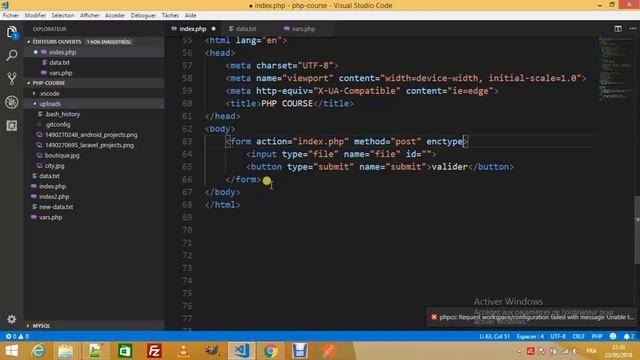
Task: Change language mode PHP in status bar
Action: click(x=597, y=336)
